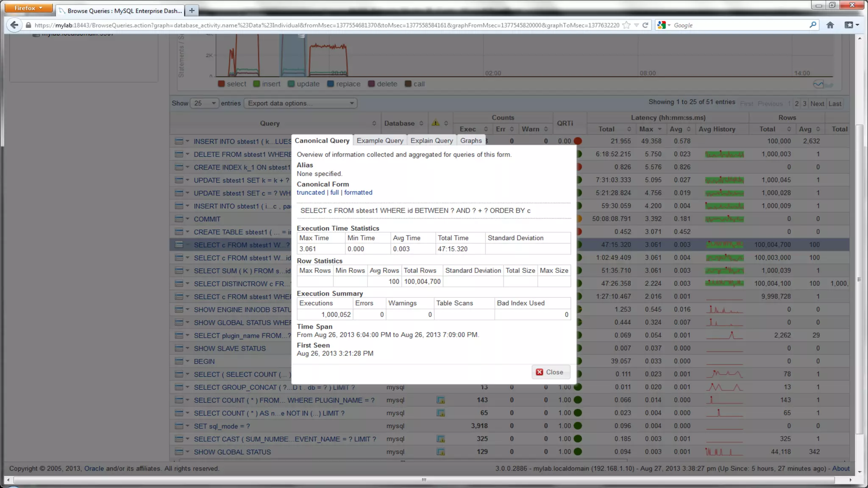Open the Firefox application menu
The image size is (868, 488).
click(29, 8)
